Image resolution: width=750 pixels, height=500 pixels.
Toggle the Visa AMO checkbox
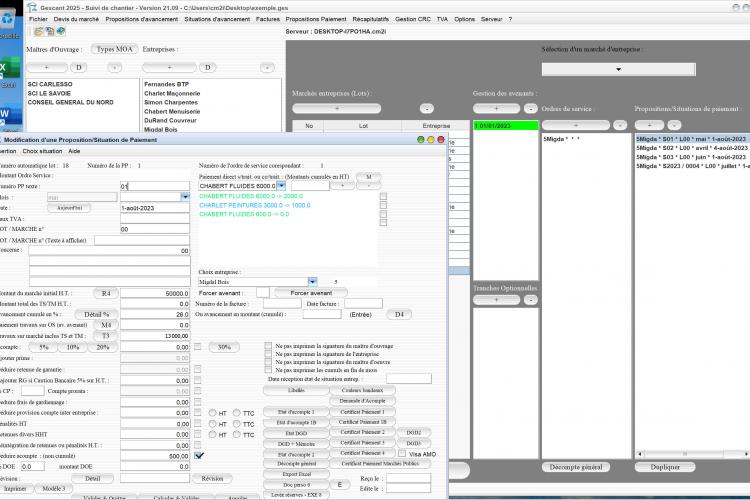click(x=402, y=454)
